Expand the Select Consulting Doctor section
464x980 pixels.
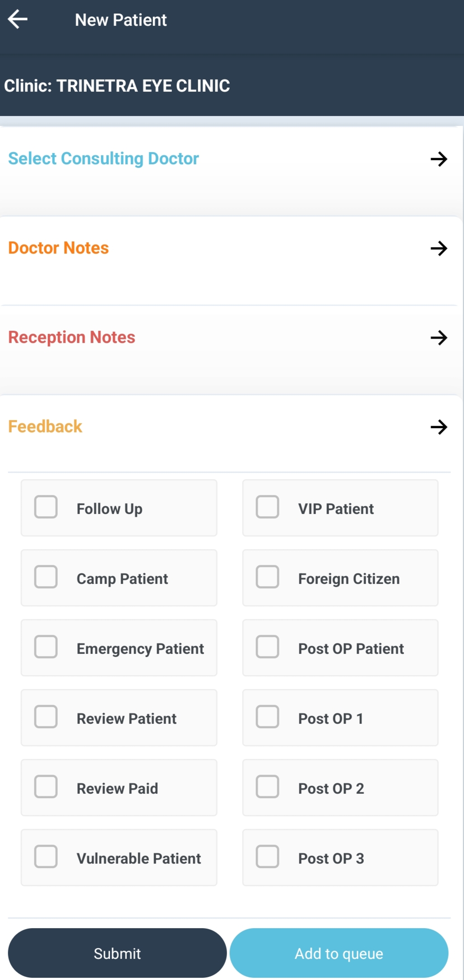[x=103, y=159]
